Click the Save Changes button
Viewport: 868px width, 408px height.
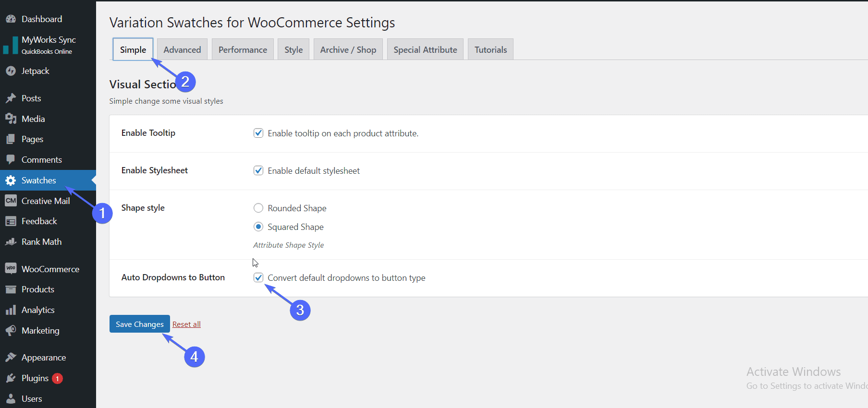pyautogui.click(x=140, y=324)
